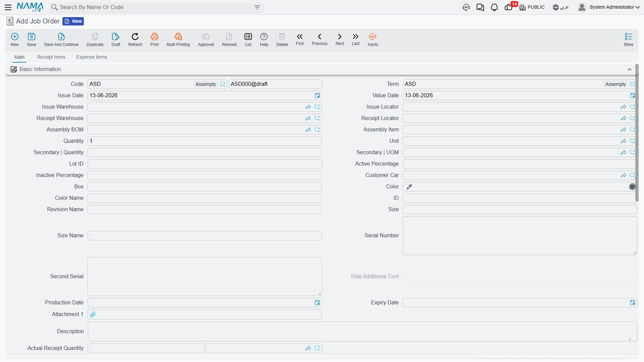This screenshot has width=644, height=362.
Task: Go to linked Issue Locator record
Action: (x=624, y=107)
